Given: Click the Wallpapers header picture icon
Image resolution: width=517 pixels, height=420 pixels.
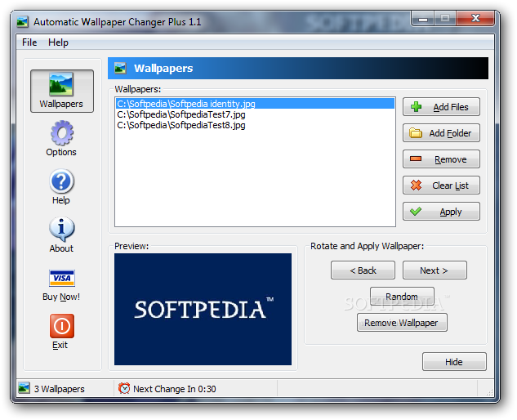Looking at the screenshot, I should (120, 69).
